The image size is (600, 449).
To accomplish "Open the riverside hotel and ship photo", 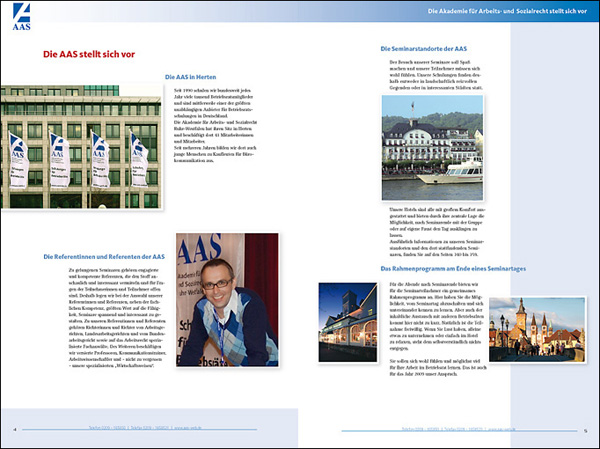I will [432, 148].
